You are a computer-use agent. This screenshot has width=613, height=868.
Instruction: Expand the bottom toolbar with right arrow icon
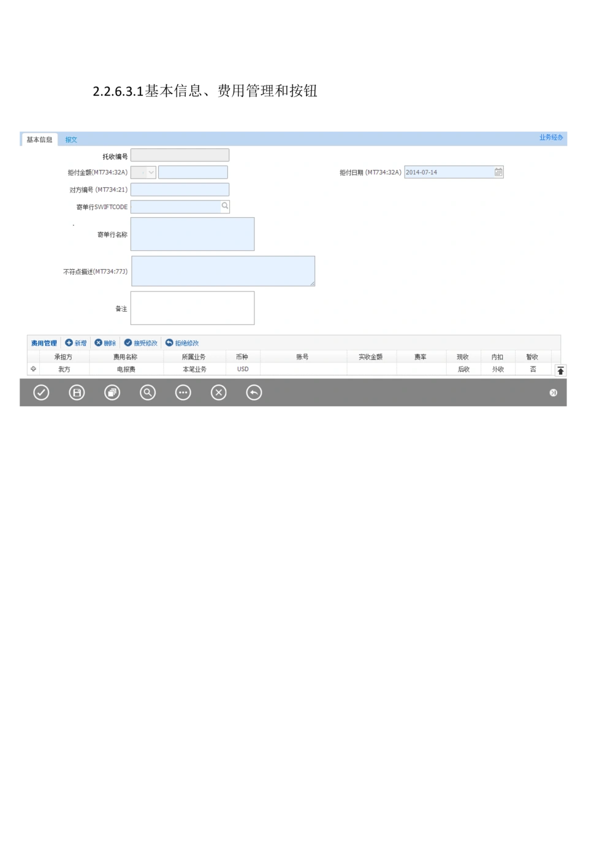coord(553,393)
